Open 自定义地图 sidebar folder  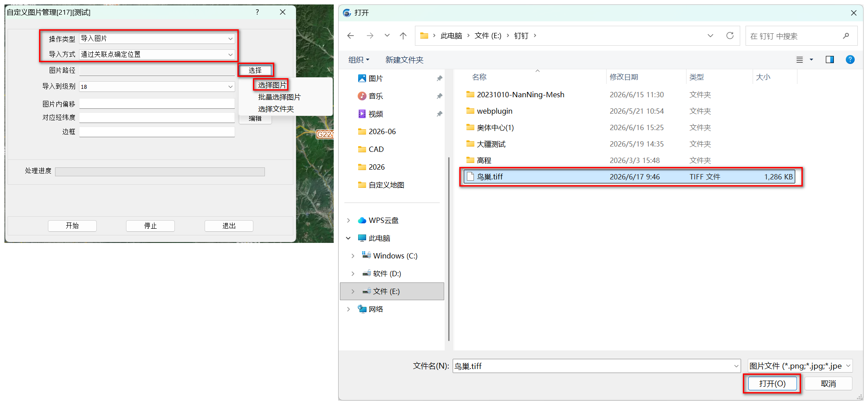coord(386,185)
